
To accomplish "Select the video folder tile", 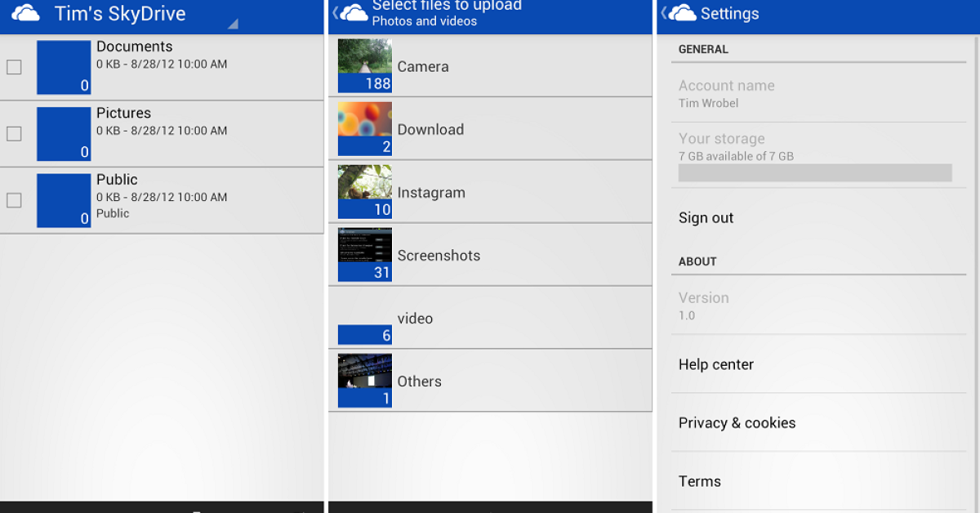I will point(365,319).
